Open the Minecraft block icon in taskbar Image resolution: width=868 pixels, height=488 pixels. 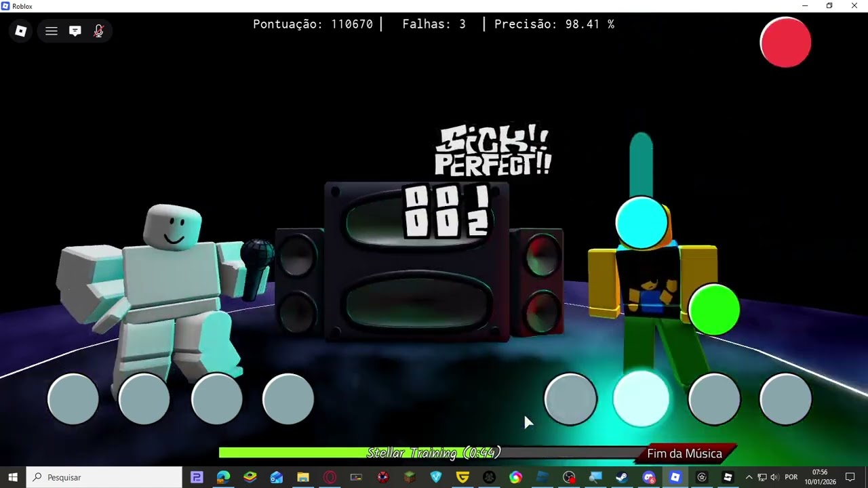(x=410, y=477)
